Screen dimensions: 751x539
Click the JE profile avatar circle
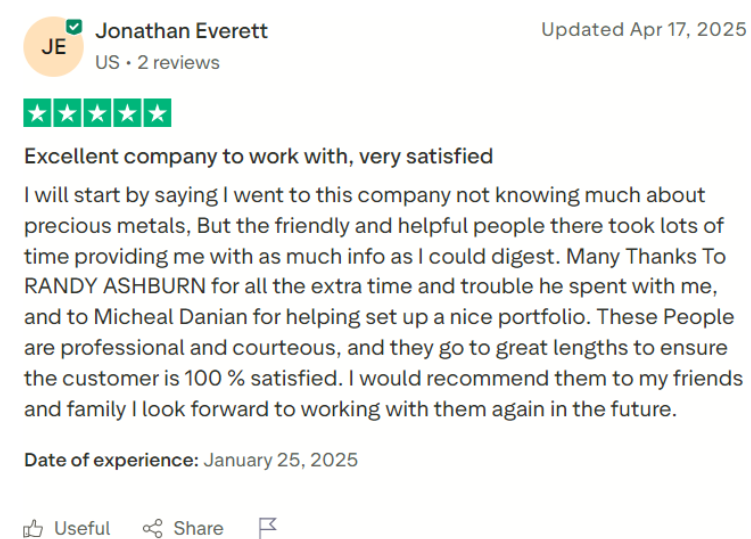[x=53, y=46]
